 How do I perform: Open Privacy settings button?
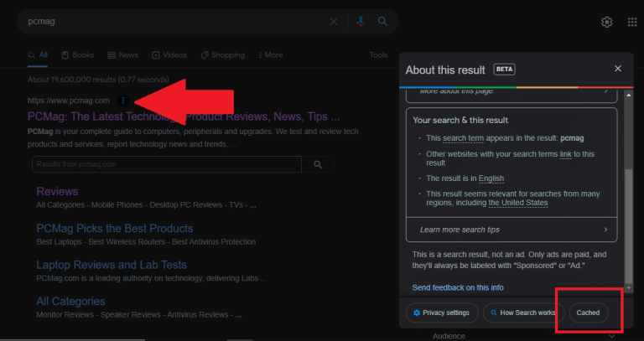pos(442,313)
